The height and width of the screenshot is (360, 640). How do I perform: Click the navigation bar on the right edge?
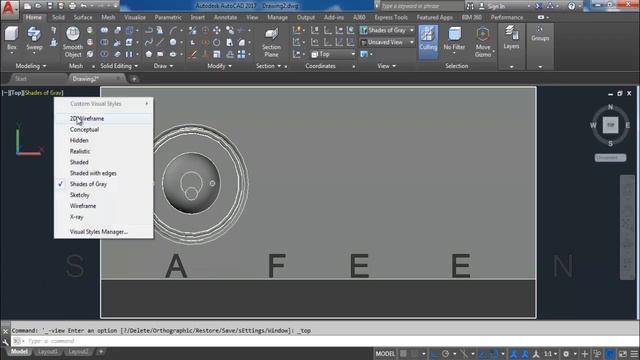point(627,227)
